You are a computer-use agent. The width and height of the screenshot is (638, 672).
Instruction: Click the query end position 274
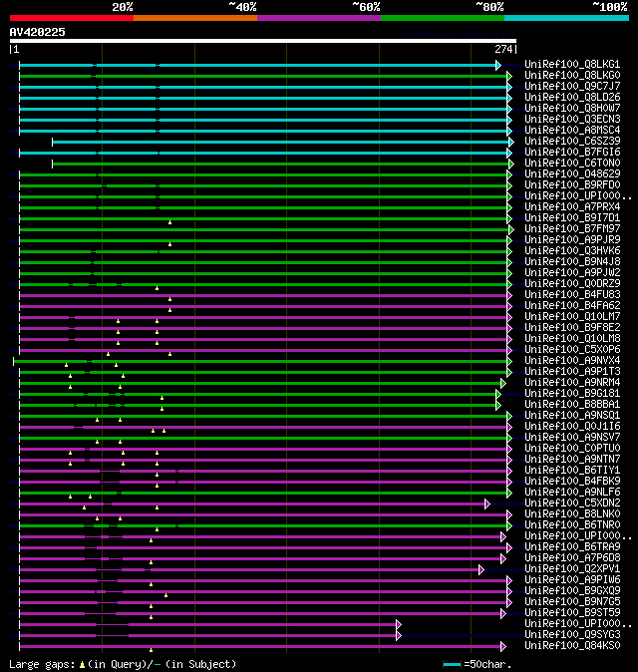pos(503,49)
